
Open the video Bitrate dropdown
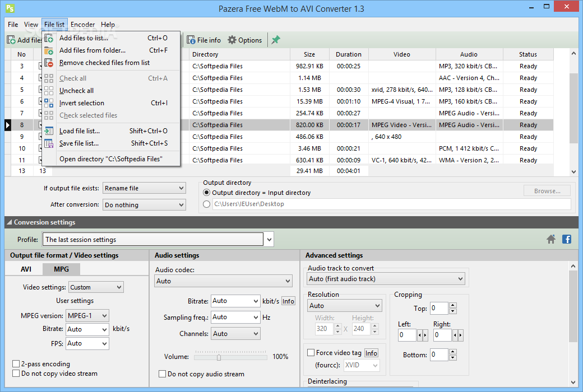pos(87,329)
